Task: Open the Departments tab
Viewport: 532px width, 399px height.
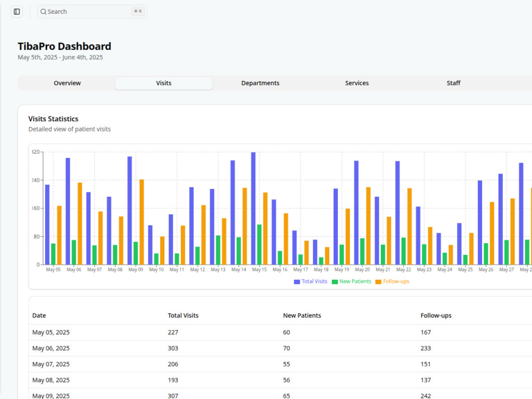Action: (x=260, y=83)
